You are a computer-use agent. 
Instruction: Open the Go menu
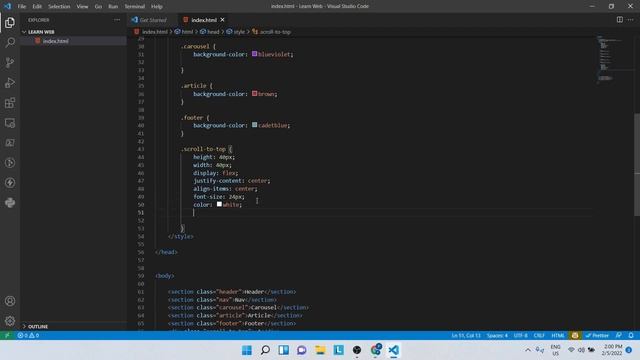pyautogui.click(x=98, y=7)
